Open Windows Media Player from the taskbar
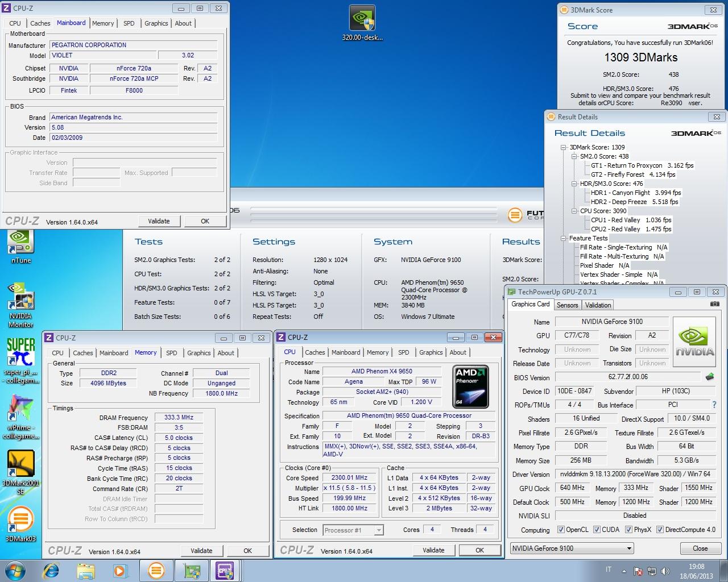 click(120, 571)
